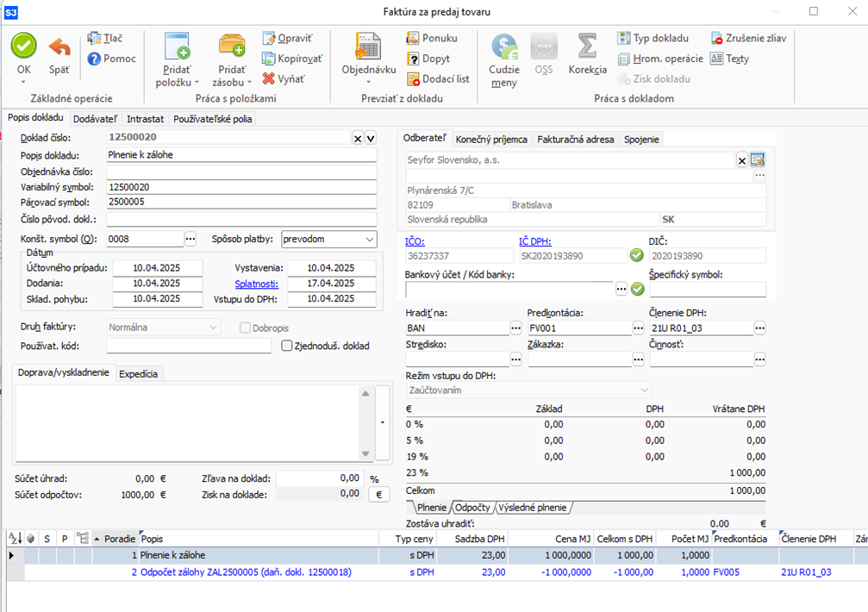Switch to the Intrastat tab
This screenshot has width=868, height=612.
pos(145,119)
